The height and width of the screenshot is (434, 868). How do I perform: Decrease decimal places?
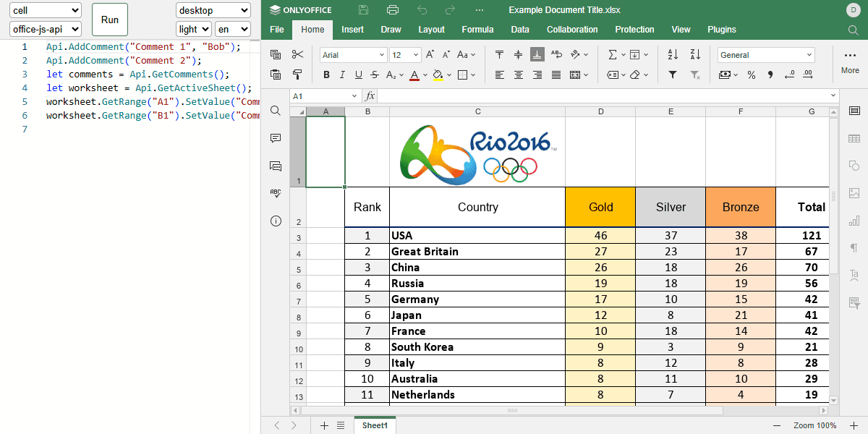pos(789,75)
